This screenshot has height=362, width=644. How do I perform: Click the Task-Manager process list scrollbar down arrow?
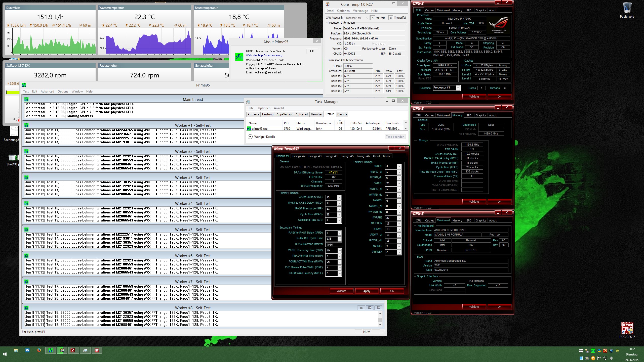click(x=406, y=128)
